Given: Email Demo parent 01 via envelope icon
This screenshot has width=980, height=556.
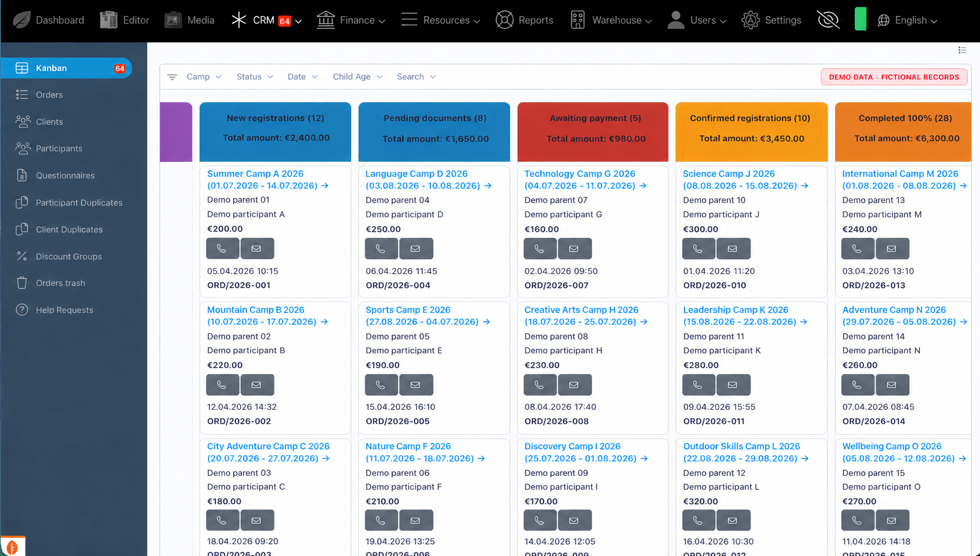Looking at the screenshot, I should tap(257, 249).
